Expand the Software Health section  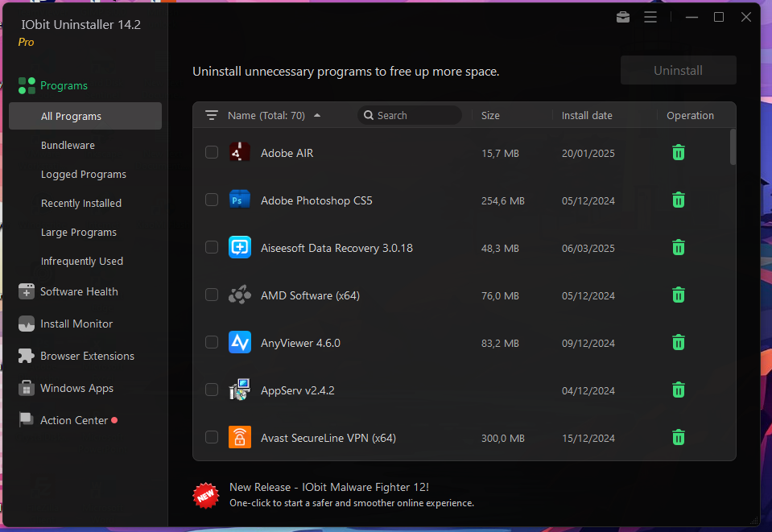(79, 291)
